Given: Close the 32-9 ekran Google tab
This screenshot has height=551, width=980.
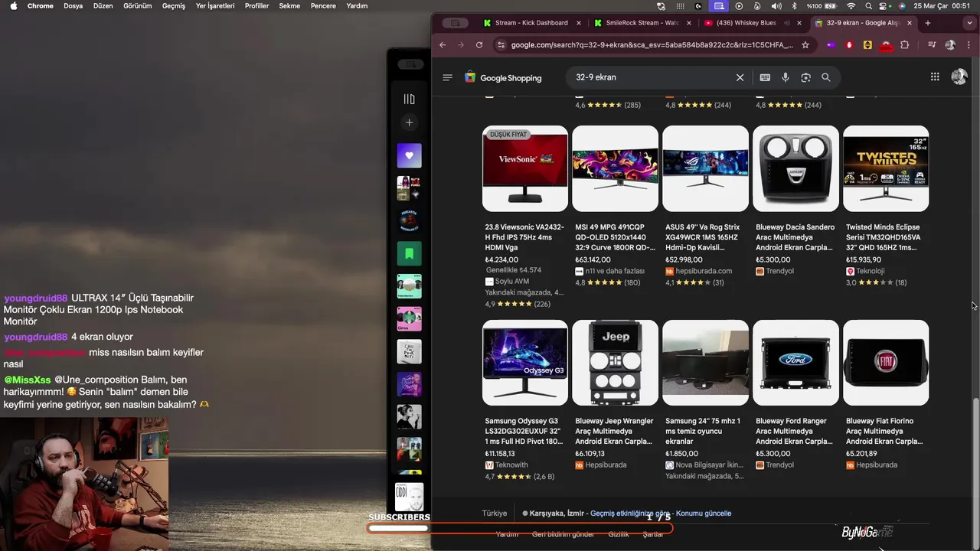Looking at the screenshot, I should pyautogui.click(x=910, y=23).
